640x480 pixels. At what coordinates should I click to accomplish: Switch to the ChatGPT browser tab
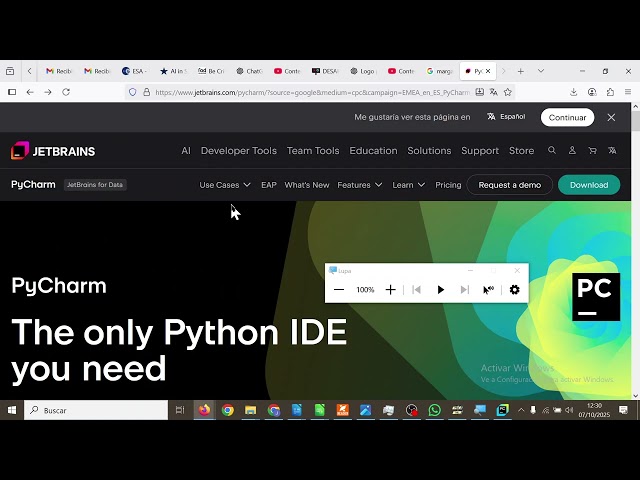coord(248,71)
